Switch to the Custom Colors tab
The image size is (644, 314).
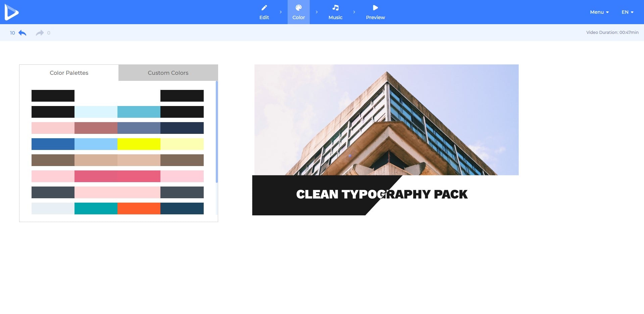[168, 73]
